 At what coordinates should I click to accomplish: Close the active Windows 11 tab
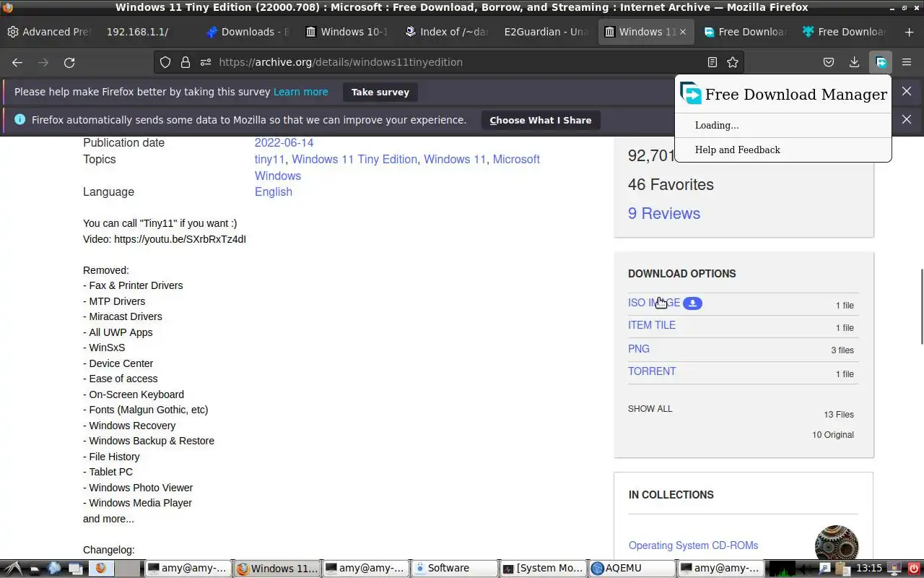pos(683,32)
